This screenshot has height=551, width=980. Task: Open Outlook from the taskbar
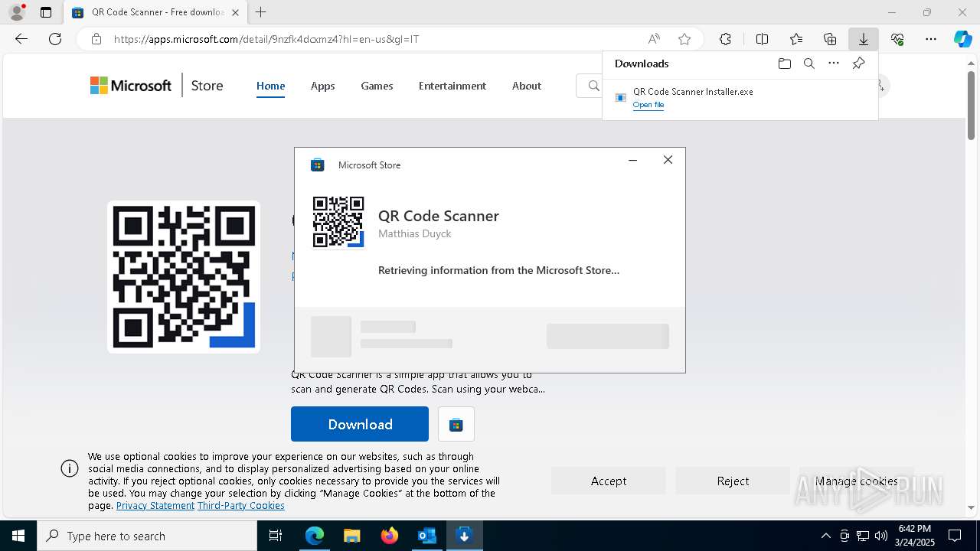pyautogui.click(x=426, y=536)
